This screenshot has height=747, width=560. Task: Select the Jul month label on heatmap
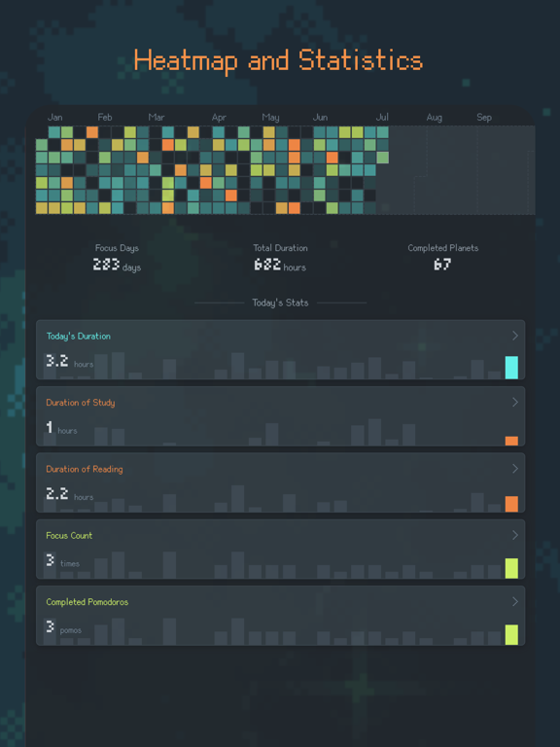382,117
